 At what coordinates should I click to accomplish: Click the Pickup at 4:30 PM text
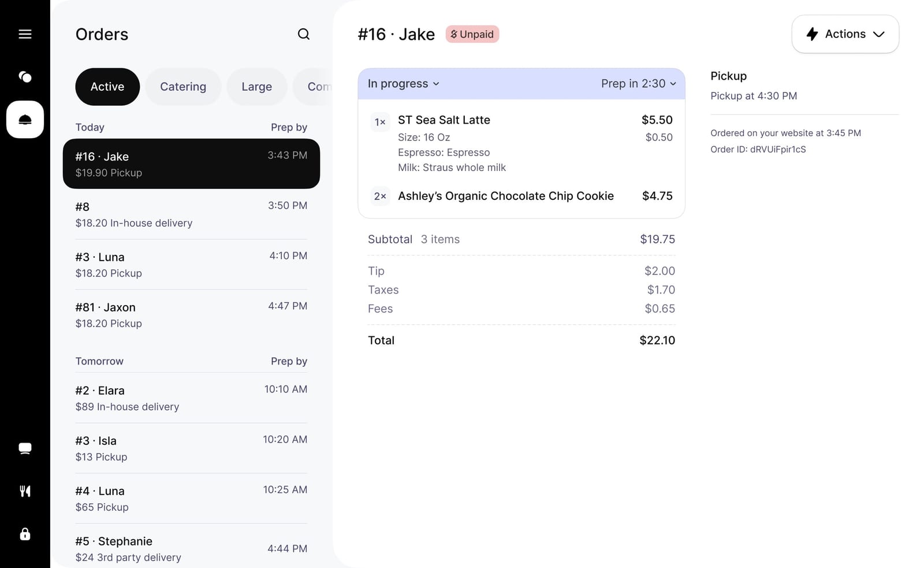(754, 96)
